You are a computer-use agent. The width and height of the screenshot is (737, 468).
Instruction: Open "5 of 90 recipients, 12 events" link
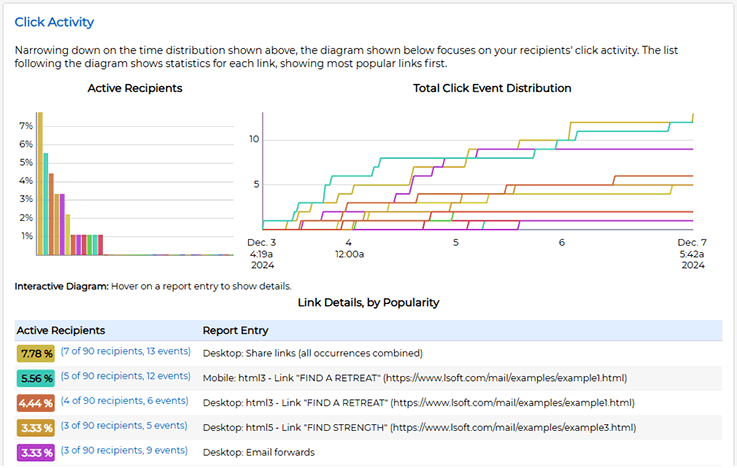point(125,377)
